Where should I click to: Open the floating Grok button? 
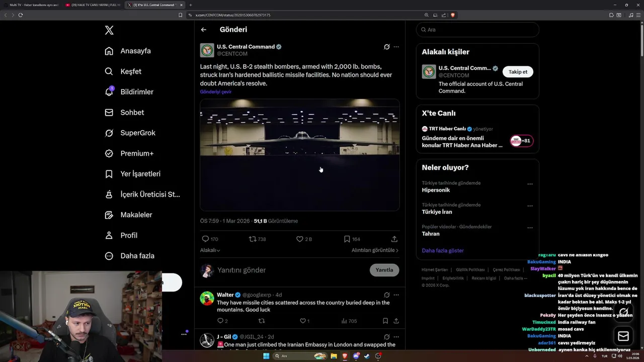(623, 312)
